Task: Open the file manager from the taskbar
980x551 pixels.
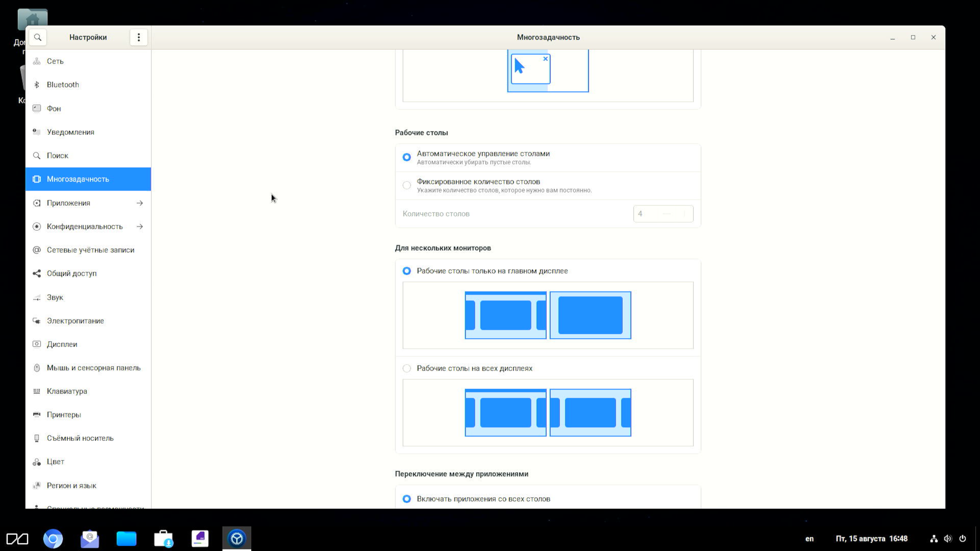Action: pos(126,539)
